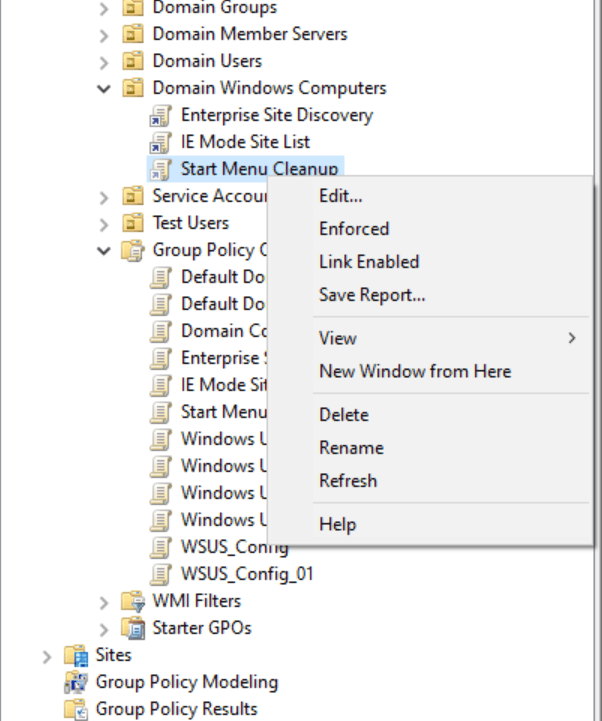
Task: Click the Domain Co… GPO scroll icon
Action: pos(161,332)
